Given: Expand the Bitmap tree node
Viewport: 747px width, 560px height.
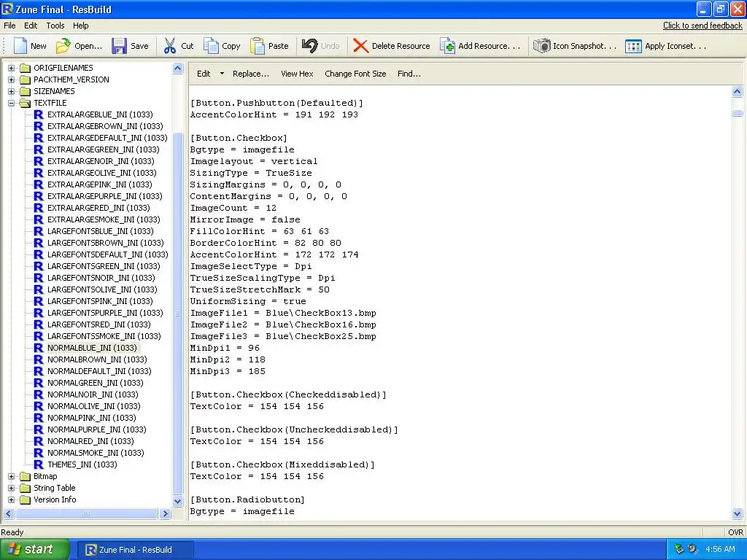Looking at the screenshot, I should coord(12,476).
